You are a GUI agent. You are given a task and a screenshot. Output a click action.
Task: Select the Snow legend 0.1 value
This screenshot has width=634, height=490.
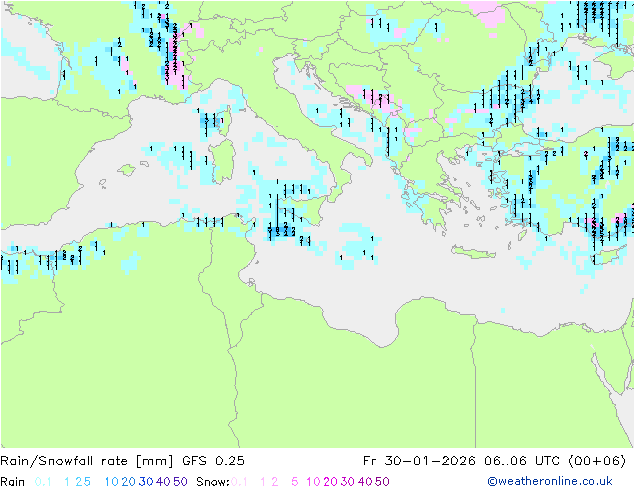click(x=239, y=482)
